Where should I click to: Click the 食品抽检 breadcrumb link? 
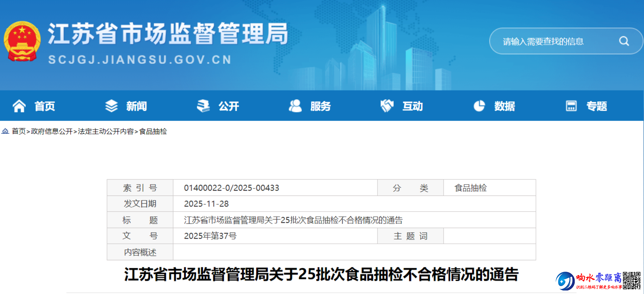point(153,131)
